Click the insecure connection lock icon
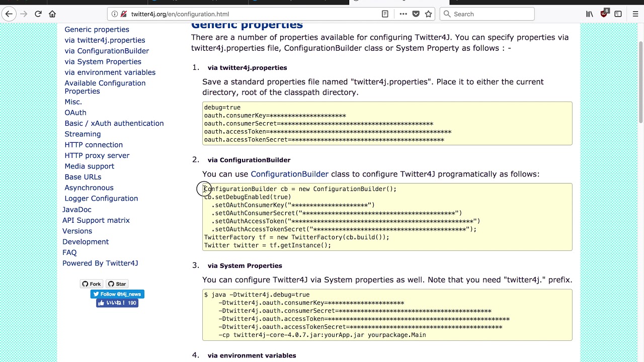 pos(124,14)
